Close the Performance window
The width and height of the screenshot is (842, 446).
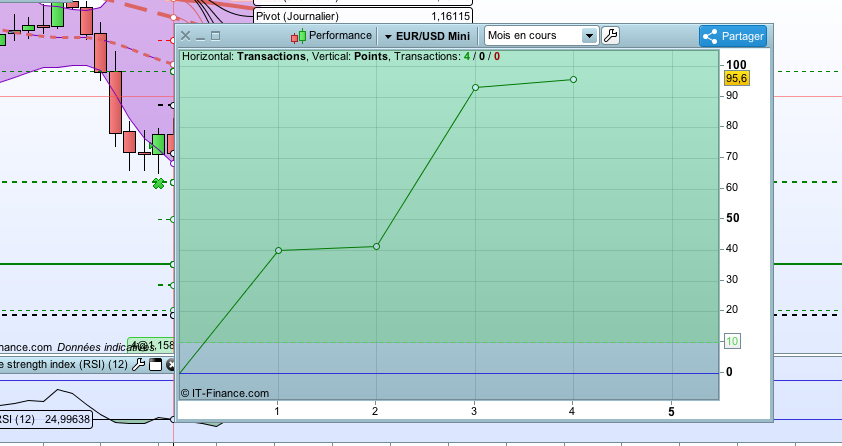point(185,36)
